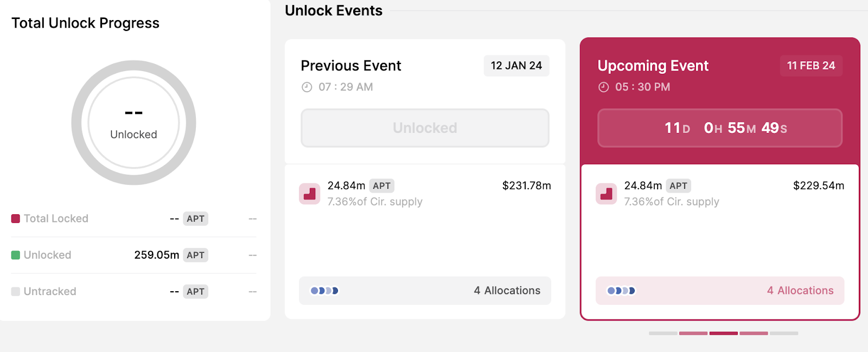Click allocation dots icon in Upcoming Event
The height and width of the screenshot is (352, 868).
pyautogui.click(x=621, y=291)
